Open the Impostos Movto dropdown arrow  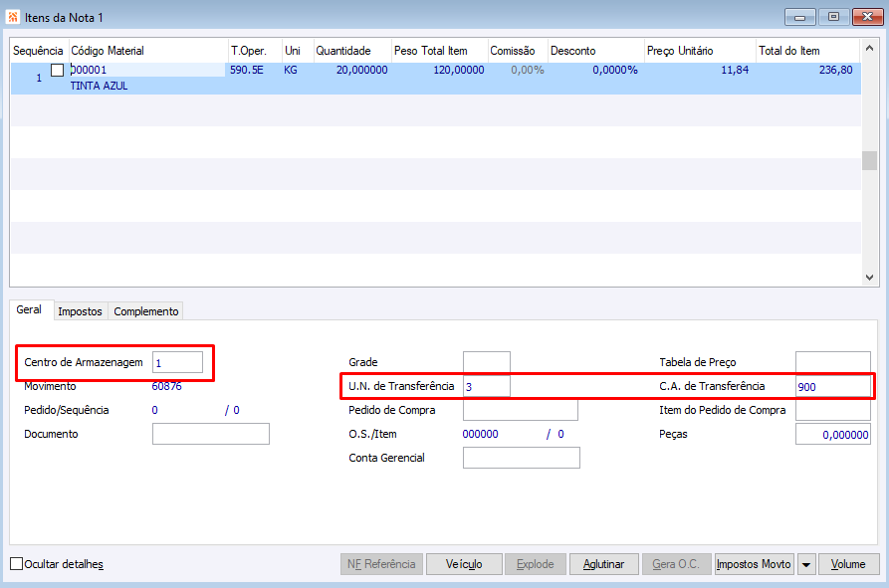click(805, 564)
